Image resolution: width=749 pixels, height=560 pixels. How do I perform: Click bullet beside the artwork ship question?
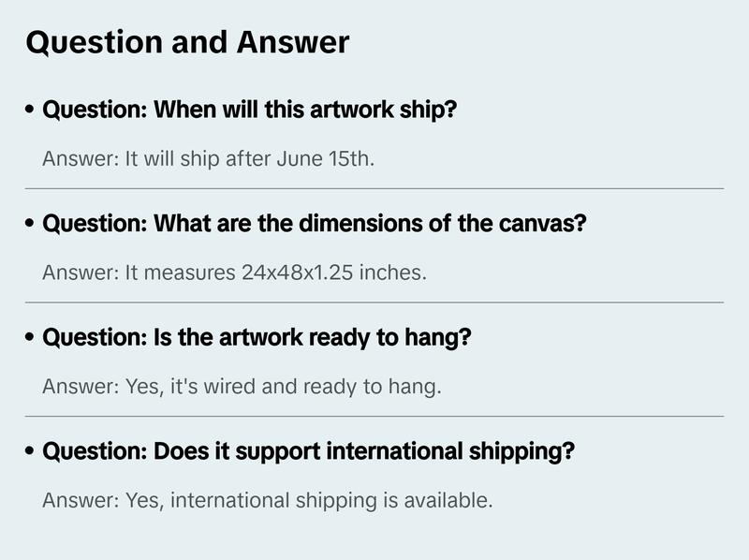click(31, 111)
